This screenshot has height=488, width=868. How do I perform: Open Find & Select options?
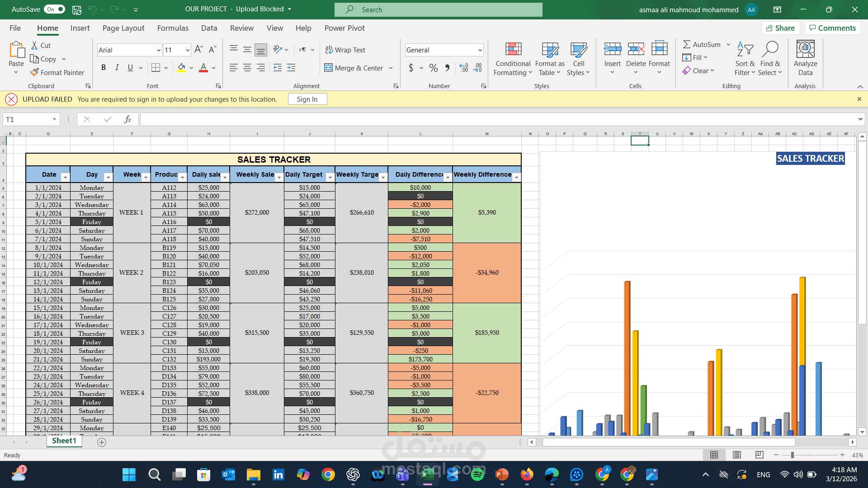[x=770, y=59]
